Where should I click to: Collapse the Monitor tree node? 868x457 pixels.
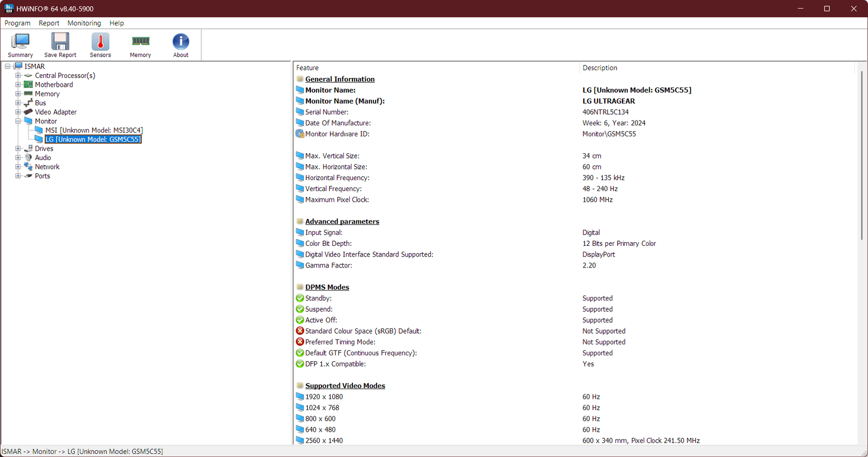18,121
